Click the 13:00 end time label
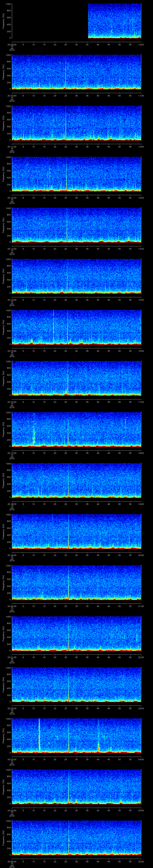 pyautogui.click(x=141, y=197)
